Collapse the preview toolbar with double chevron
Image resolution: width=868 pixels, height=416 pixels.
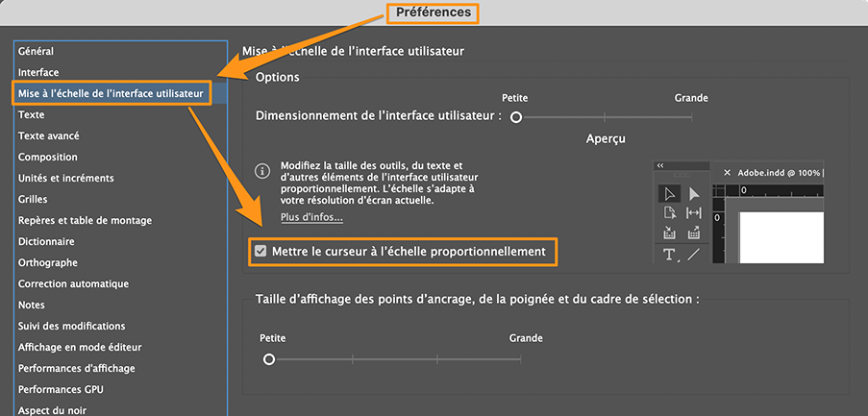pos(660,166)
